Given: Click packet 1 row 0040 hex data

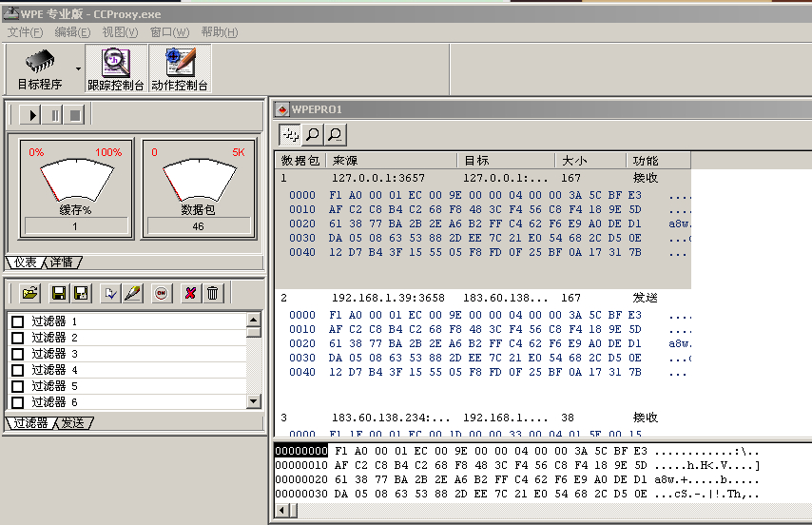Looking at the screenshot, I should point(485,252).
